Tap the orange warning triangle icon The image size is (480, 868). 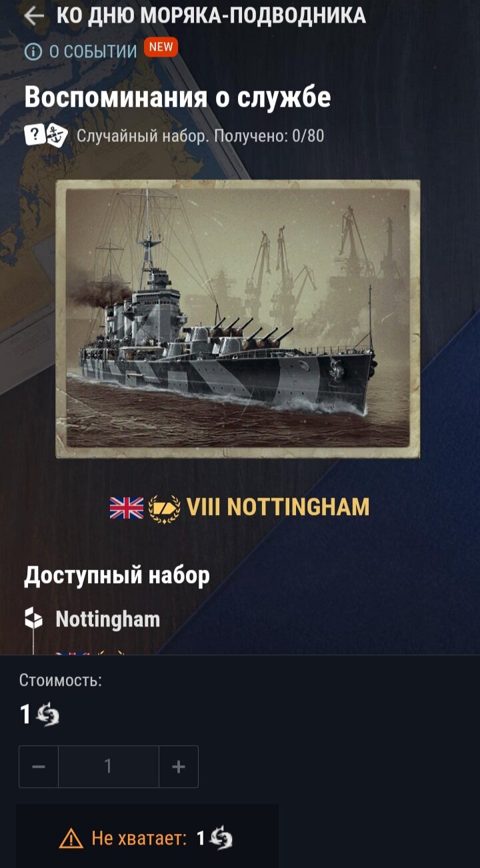point(71,838)
